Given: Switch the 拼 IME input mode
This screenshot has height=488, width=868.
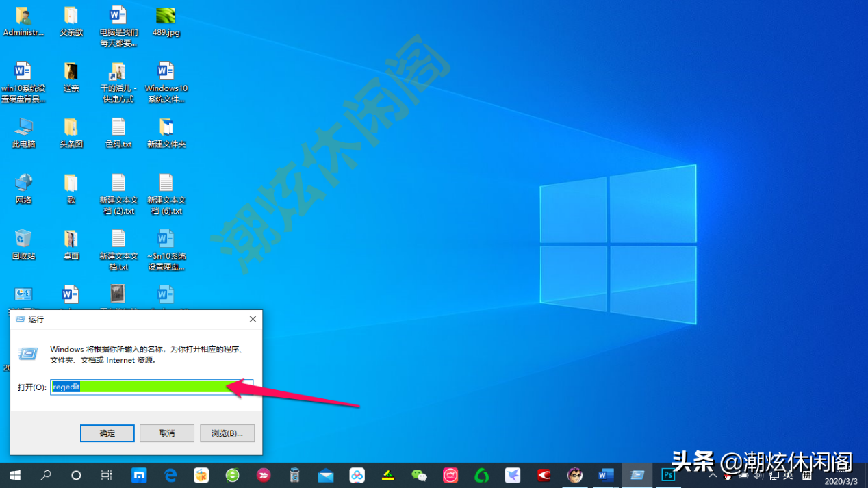Looking at the screenshot, I should (808, 476).
